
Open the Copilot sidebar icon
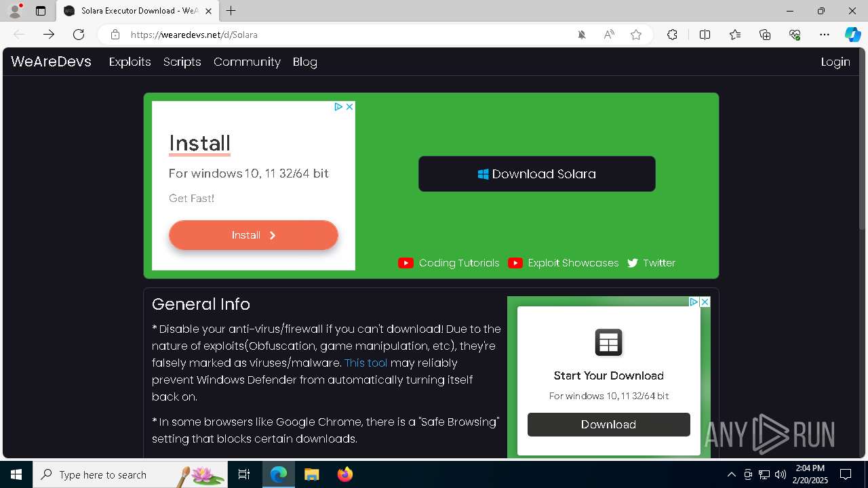tap(852, 35)
